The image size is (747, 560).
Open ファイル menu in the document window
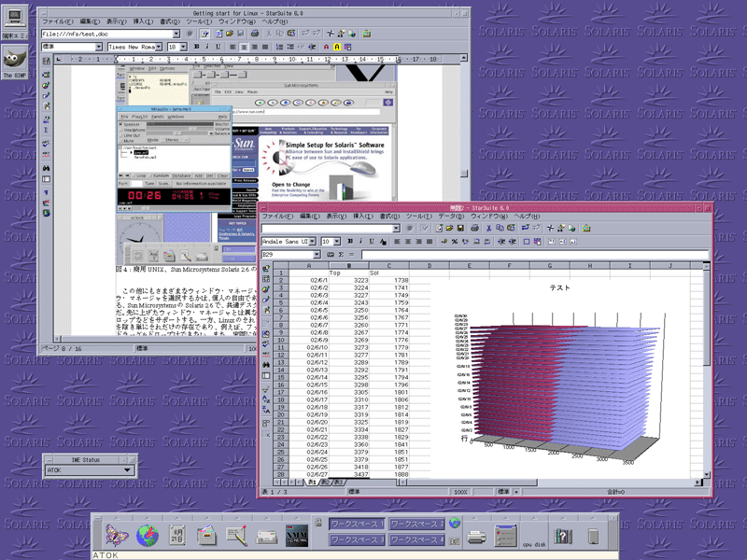tap(58, 21)
